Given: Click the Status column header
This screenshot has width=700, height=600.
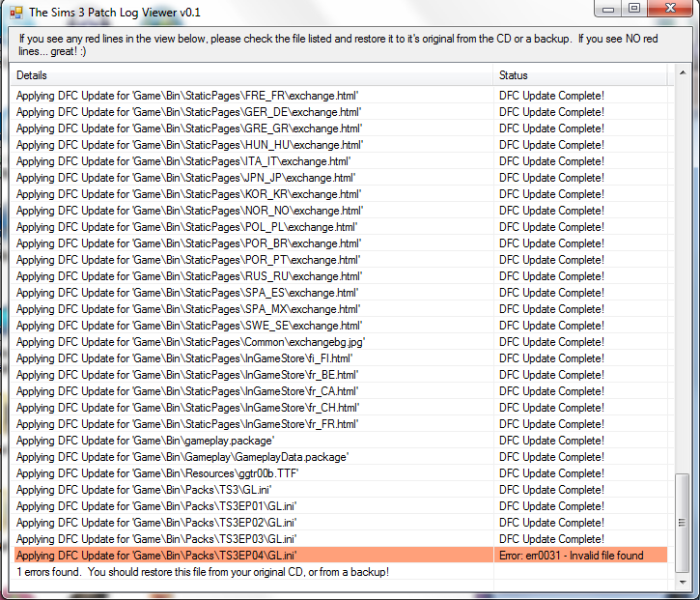Looking at the screenshot, I should coord(579,75).
